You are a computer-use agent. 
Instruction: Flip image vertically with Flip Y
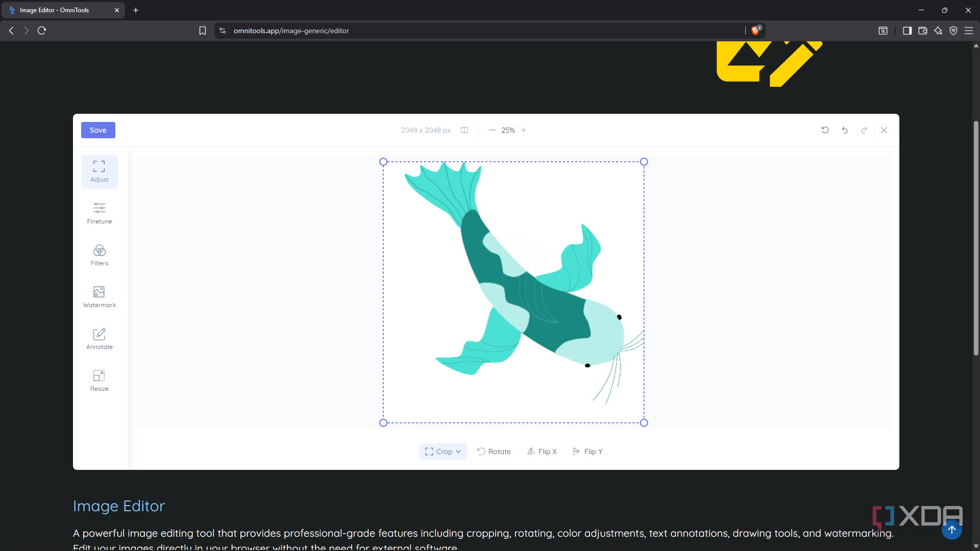(587, 452)
